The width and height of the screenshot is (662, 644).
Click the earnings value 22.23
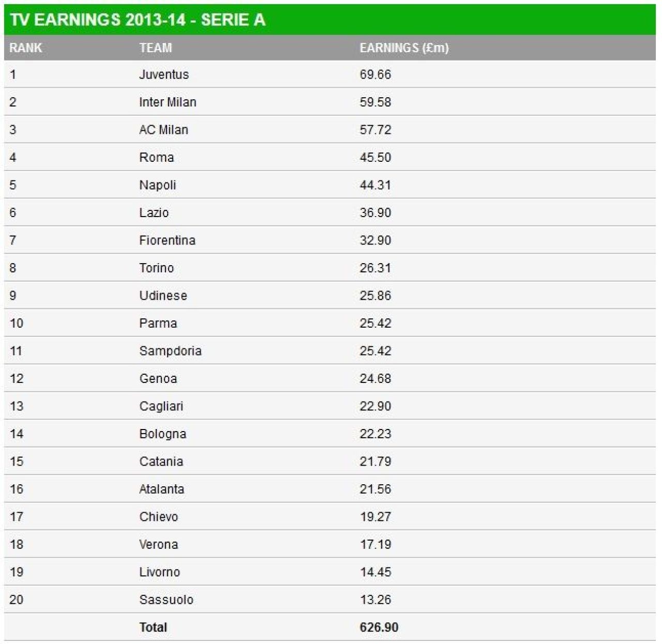375,434
